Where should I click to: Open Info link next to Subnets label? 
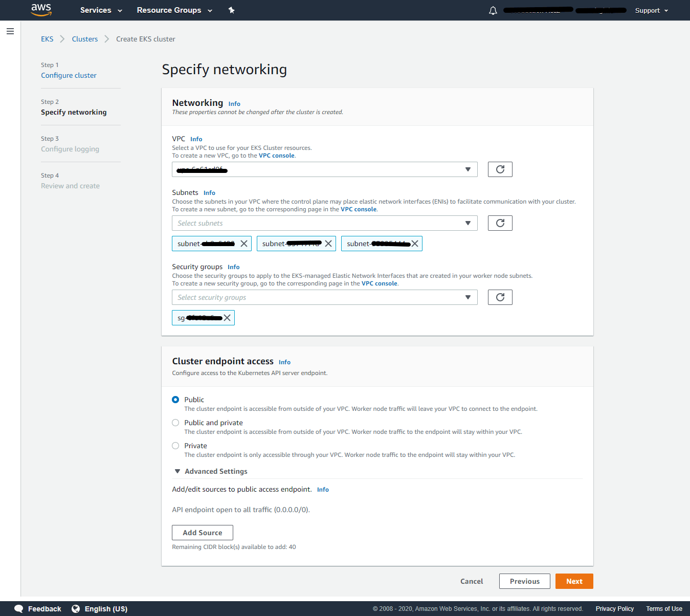point(209,193)
